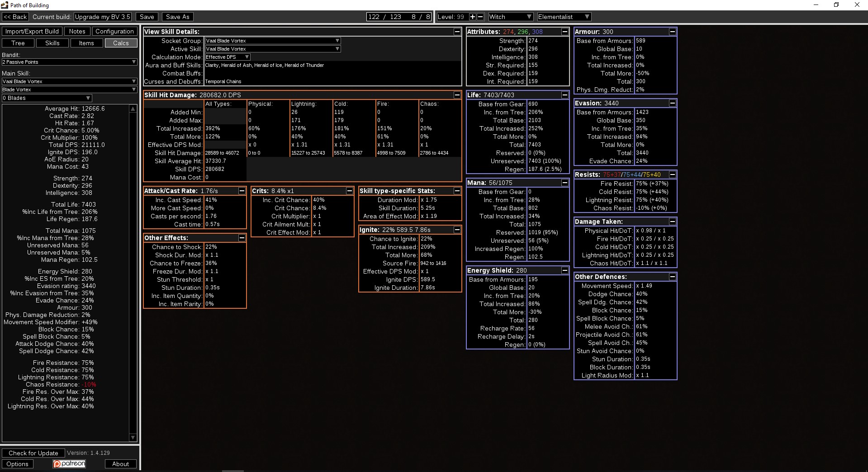Decrease character level with minus button
The image size is (868, 472).
pos(480,17)
